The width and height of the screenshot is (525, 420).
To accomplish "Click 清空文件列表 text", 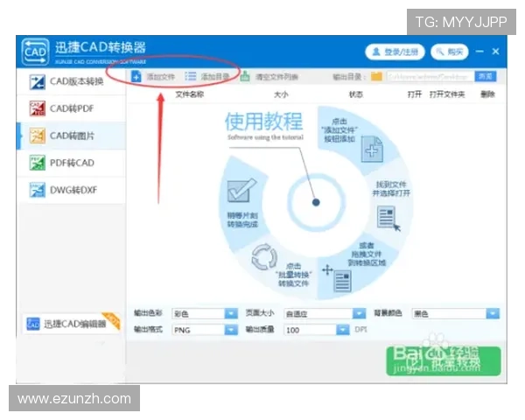I will pos(276,77).
